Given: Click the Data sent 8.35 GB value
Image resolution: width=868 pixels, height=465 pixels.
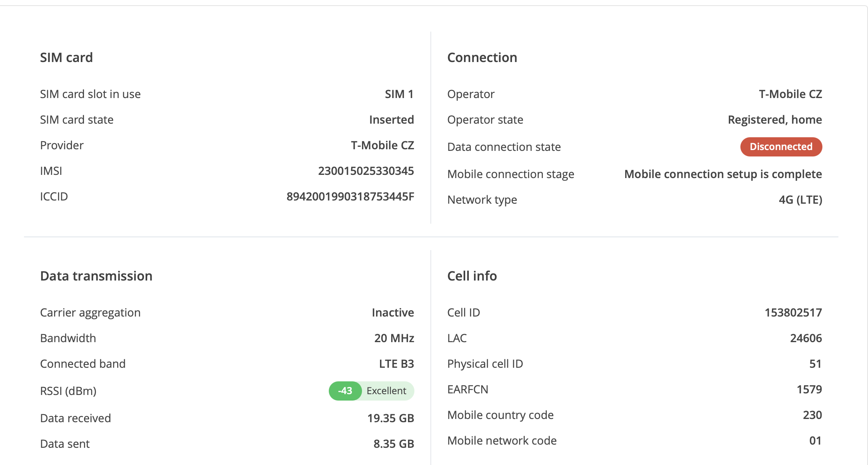Looking at the screenshot, I should coord(394,444).
